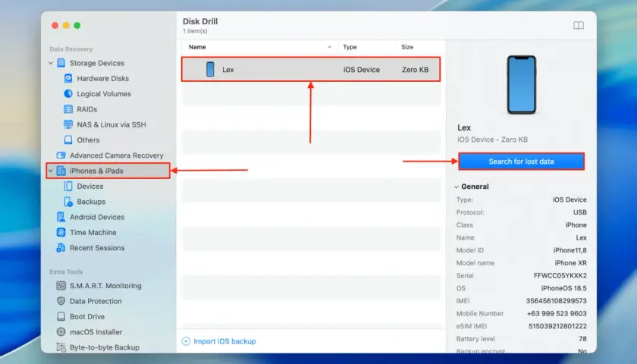Open Byte-to-byte Backup tool
The height and width of the screenshot is (364, 637).
tap(105, 347)
